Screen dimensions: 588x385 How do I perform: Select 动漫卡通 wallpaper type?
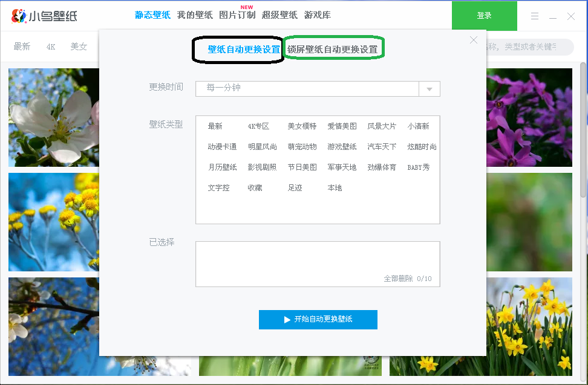[x=222, y=147]
